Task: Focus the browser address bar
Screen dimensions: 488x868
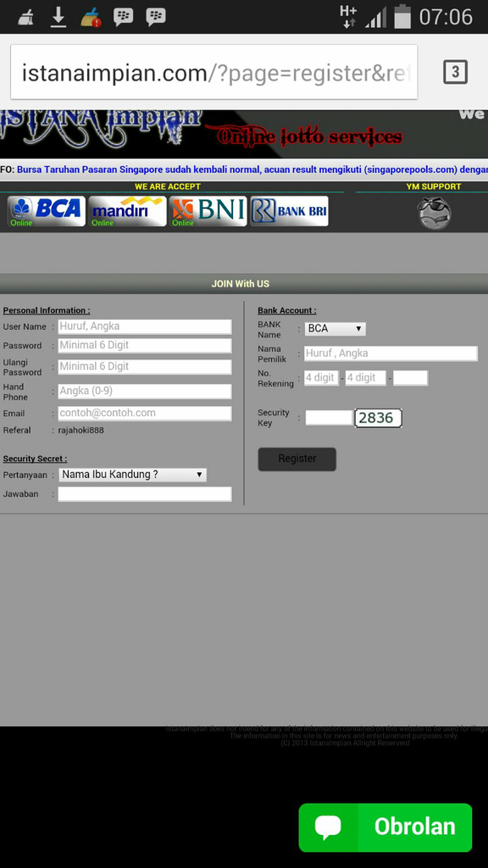Action: click(213, 73)
